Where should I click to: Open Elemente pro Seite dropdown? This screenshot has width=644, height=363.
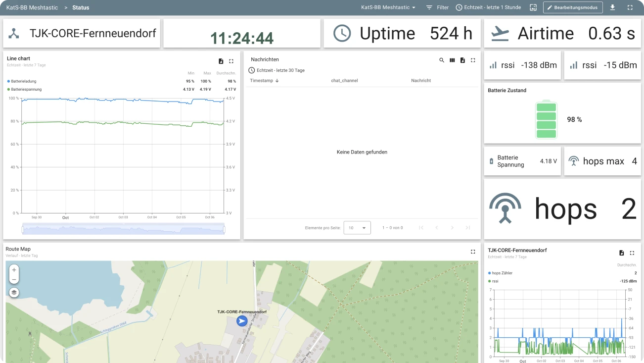tap(357, 228)
